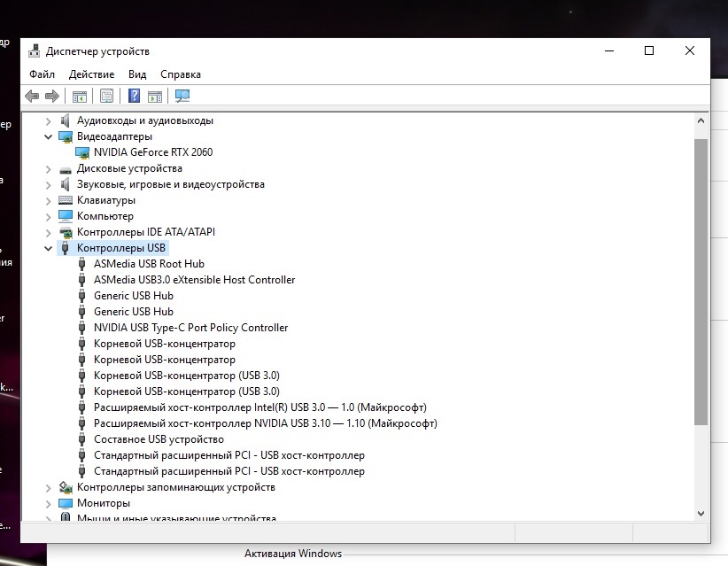This screenshot has height=566, width=728.
Task: Click the blue Help question-mark icon
Action: click(x=135, y=97)
